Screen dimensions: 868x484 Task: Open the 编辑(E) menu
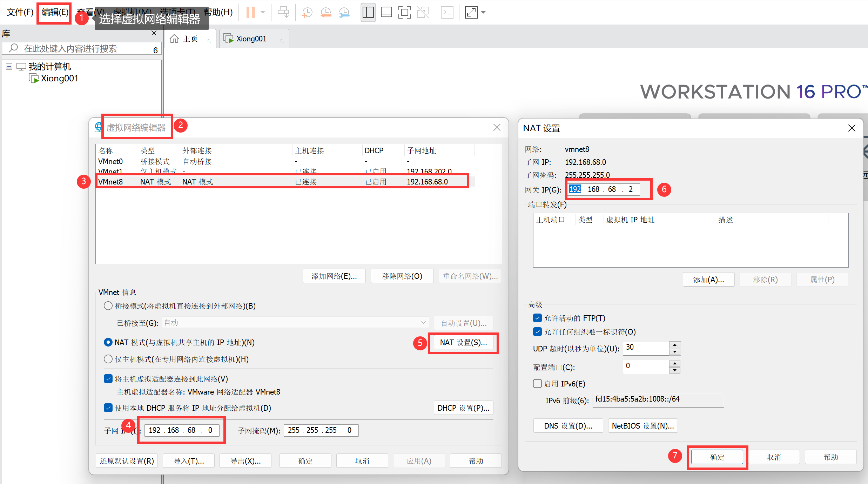click(x=55, y=12)
